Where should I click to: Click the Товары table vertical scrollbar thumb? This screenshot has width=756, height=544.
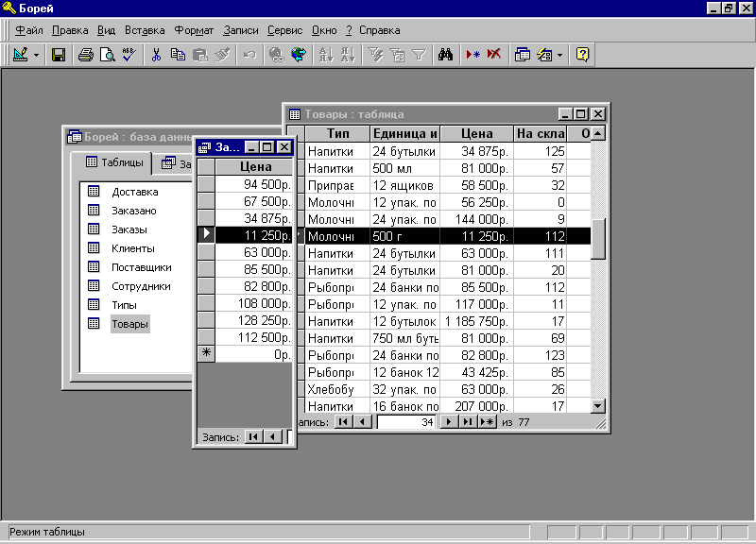pos(597,241)
